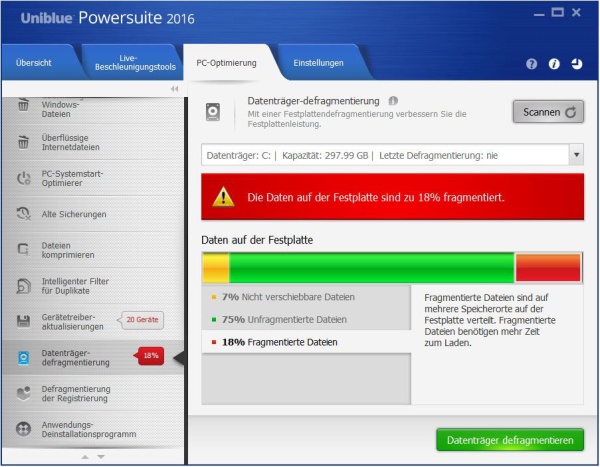Click the Intelligenter Filter für Duplikate icon
The image size is (600, 467).
(23, 286)
